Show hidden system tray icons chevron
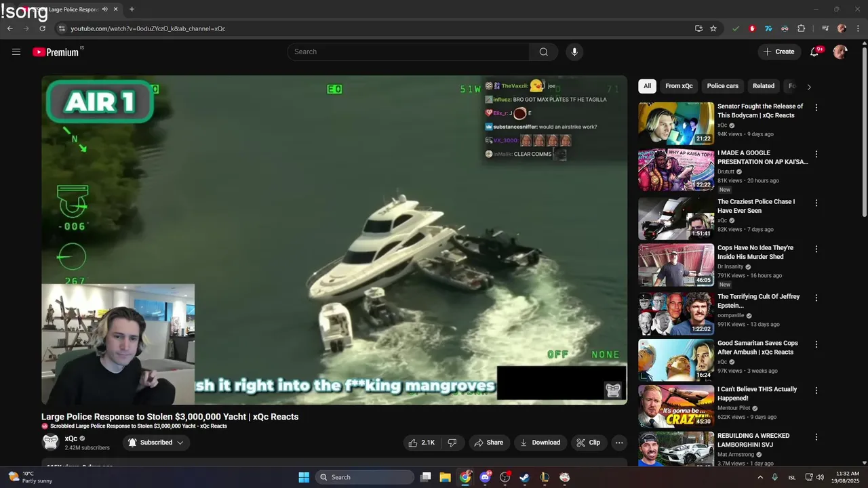This screenshot has height=488, width=868. pyautogui.click(x=759, y=477)
